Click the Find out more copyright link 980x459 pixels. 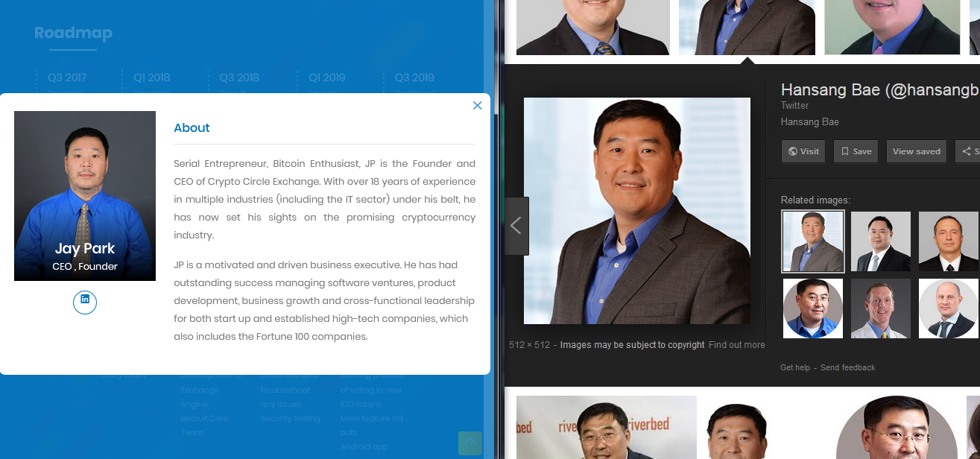pyautogui.click(x=736, y=345)
